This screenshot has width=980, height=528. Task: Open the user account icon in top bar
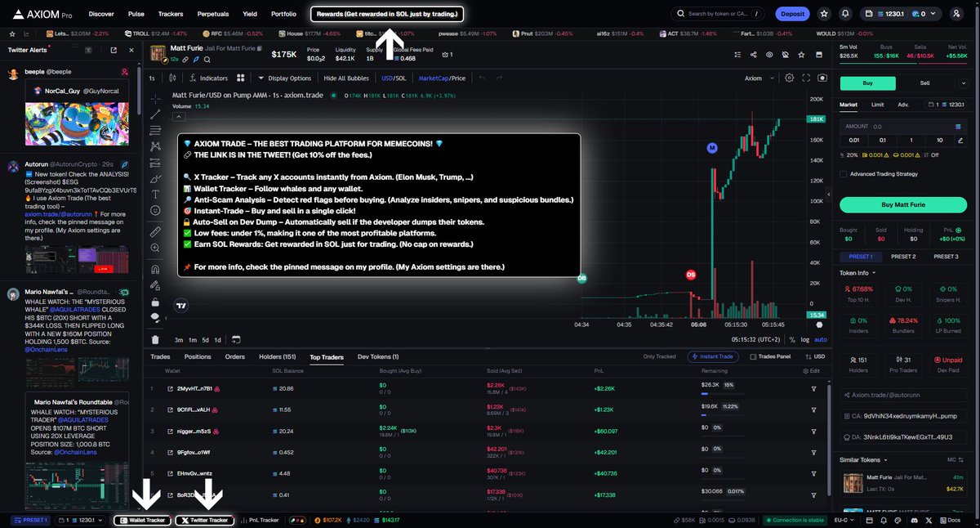[956, 14]
